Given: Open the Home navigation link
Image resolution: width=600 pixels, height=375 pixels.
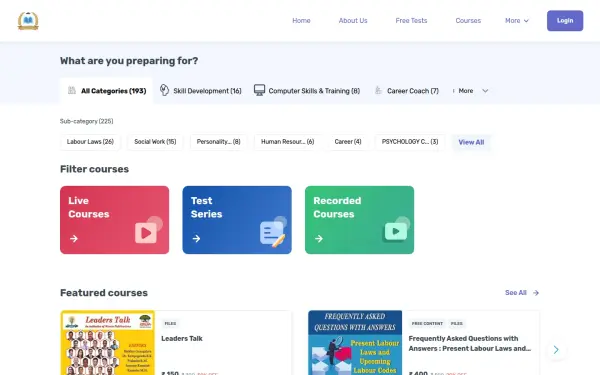Looking at the screenshot, I should pos(301,21).
